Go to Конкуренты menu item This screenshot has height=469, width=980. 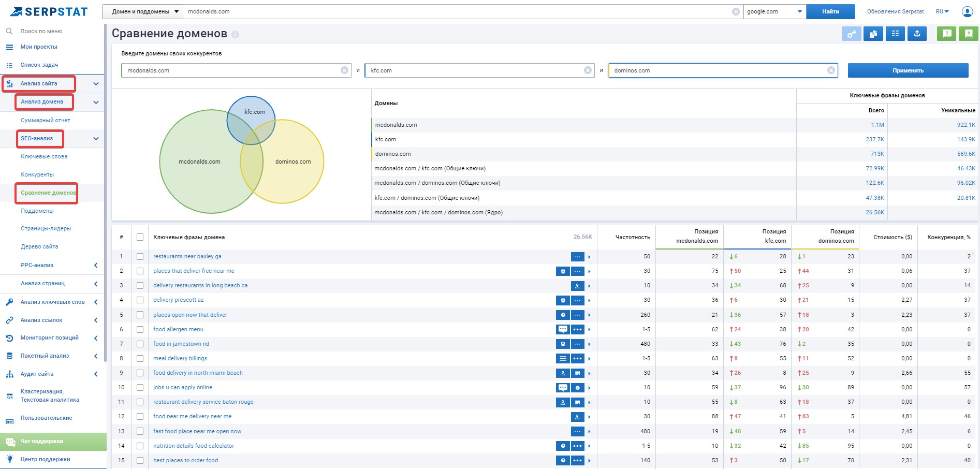click(37, 174)
